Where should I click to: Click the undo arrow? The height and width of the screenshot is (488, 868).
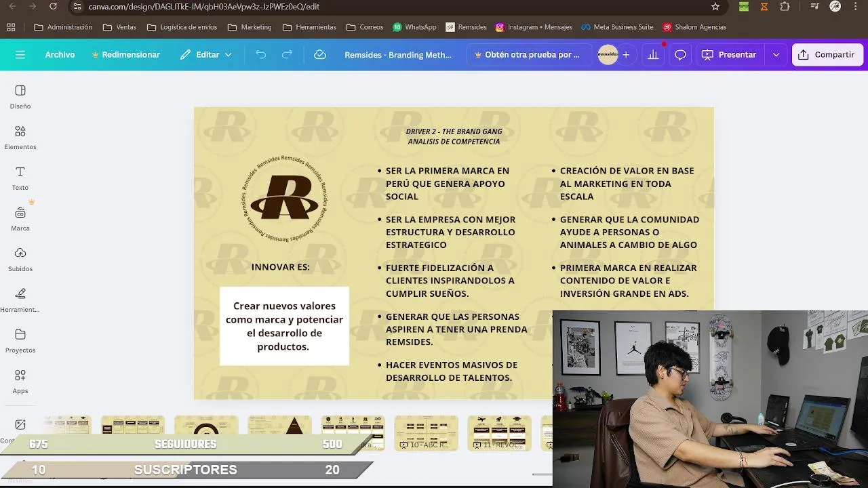click(260, 55)
